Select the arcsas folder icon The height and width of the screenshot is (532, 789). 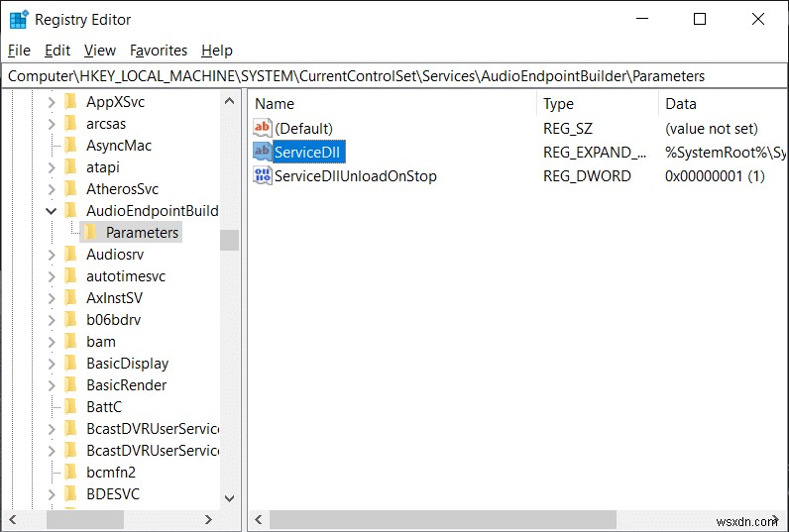pyautogui.click(x=71, y=123)
